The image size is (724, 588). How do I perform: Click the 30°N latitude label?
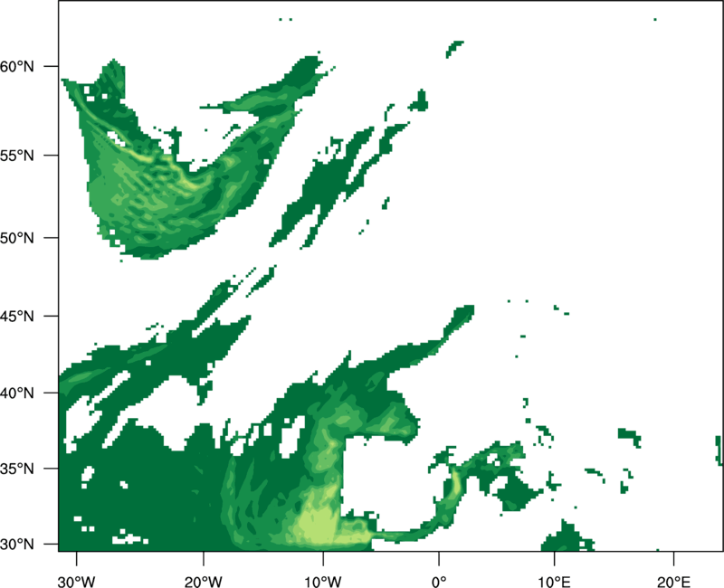point(17,545)
